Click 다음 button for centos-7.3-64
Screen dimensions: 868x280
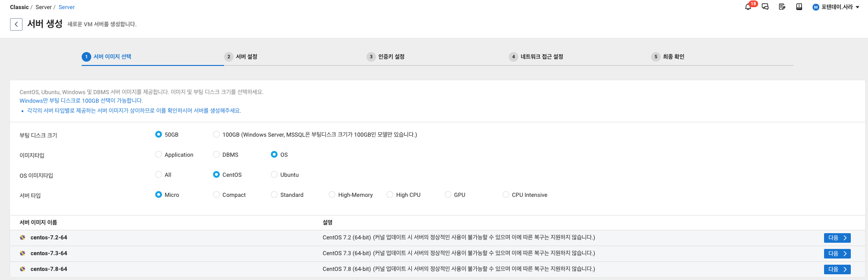point(837,254)
